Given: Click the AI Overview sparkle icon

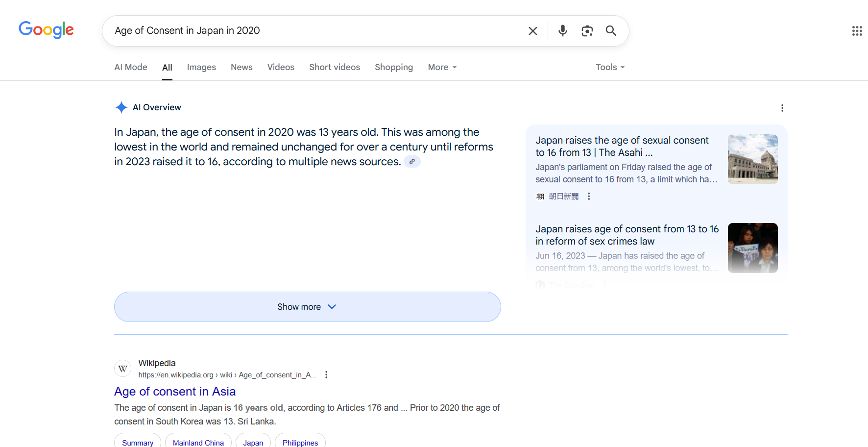Looking at the screenshot, I should pos(121,107).
